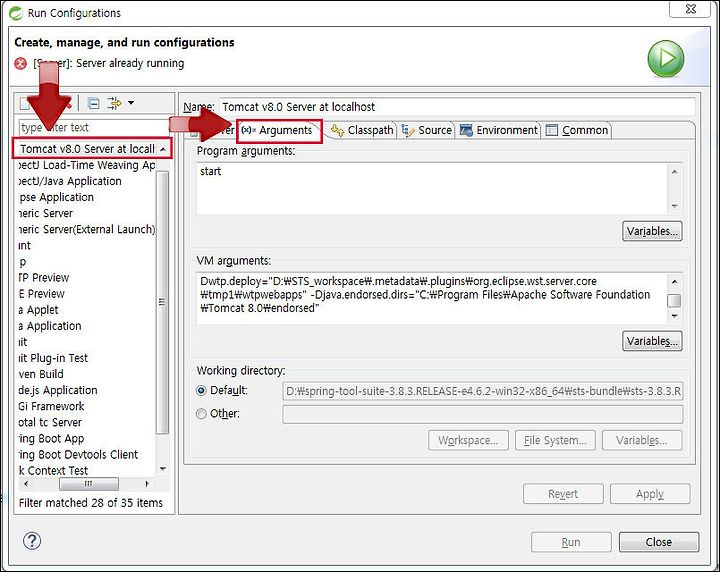Click the Spring leaf icon in title bar
This screenshot has height=572, width=720.
pos(16,13)
